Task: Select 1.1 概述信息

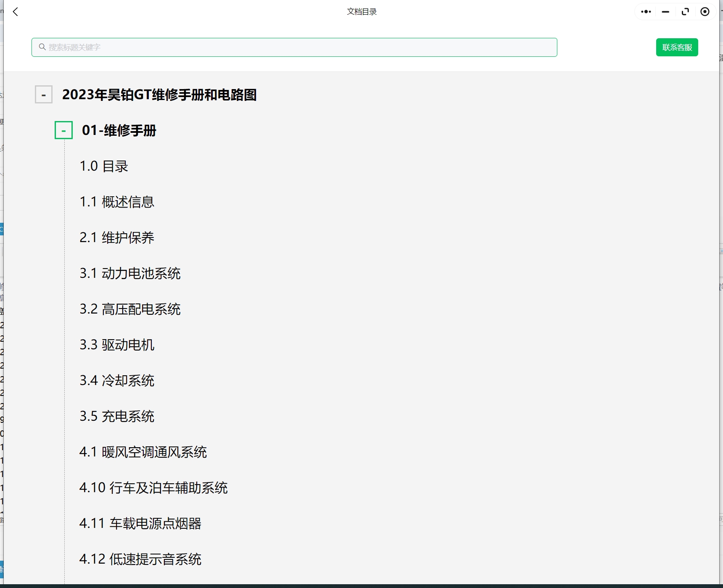Action: 117,202
